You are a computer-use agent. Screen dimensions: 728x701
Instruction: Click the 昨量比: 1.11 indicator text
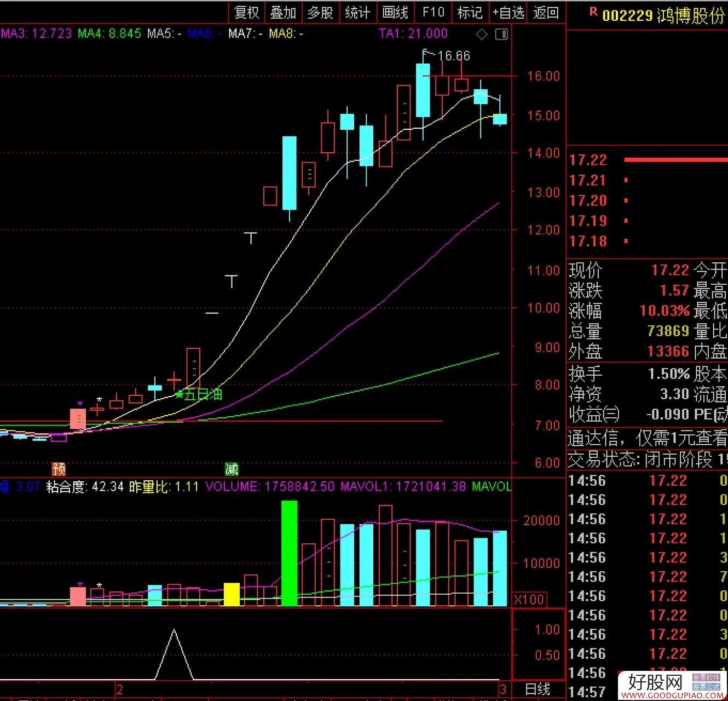(x=164, y=486)
